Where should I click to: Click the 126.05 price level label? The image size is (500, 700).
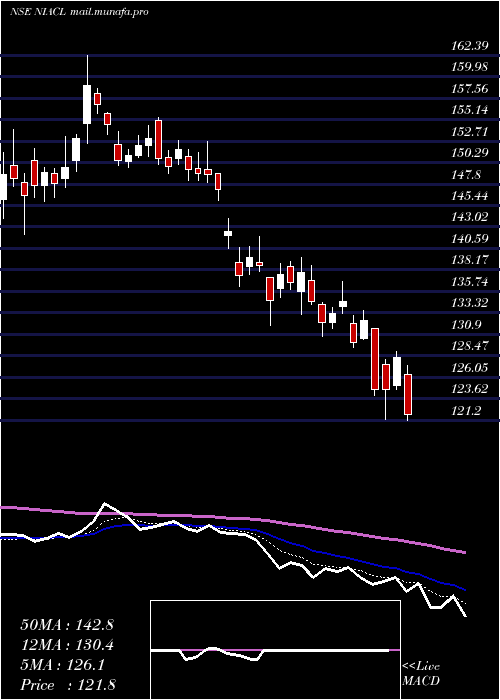pyautogui.click(x=470, y=367)
